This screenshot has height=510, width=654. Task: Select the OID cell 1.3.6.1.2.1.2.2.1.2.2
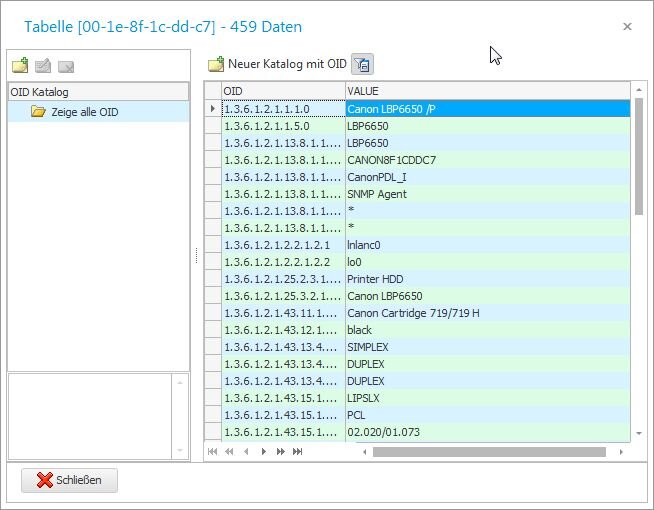(283, 262)
